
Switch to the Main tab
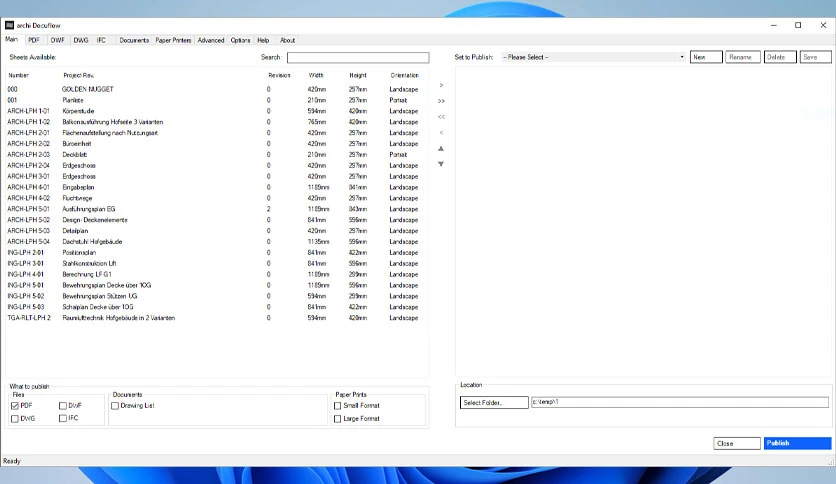coord(11,39)
